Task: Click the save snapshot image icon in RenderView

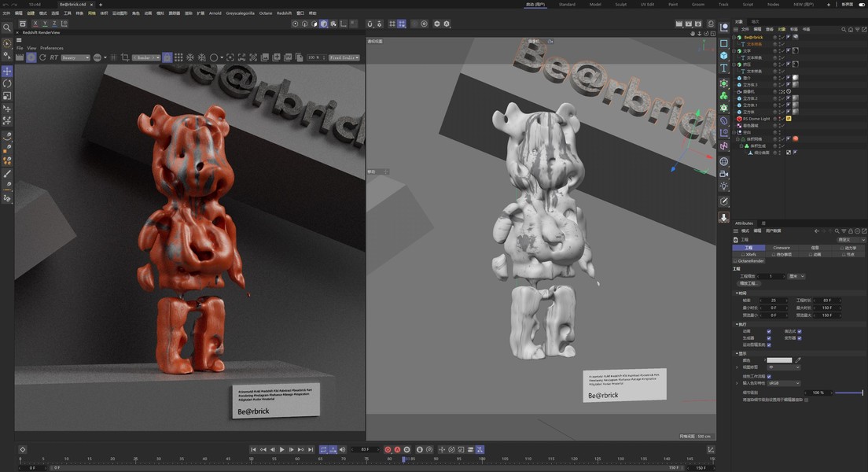Action: (265, 57)
